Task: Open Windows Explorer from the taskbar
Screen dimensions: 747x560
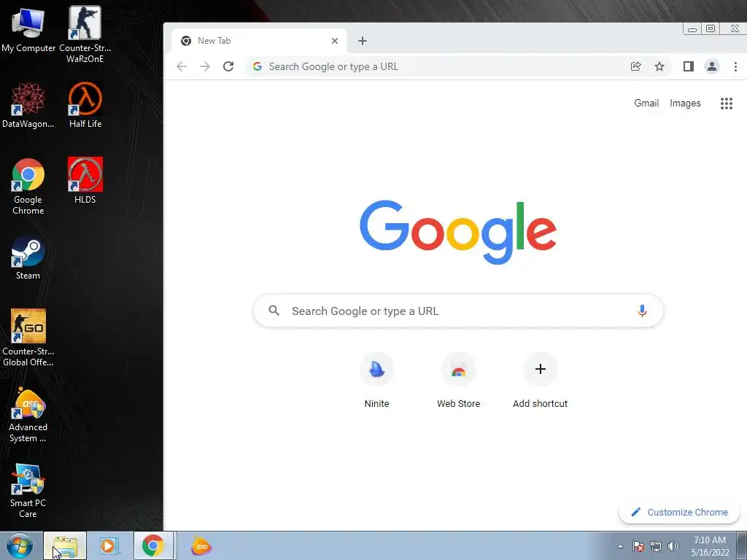Action: click(65, 545)
